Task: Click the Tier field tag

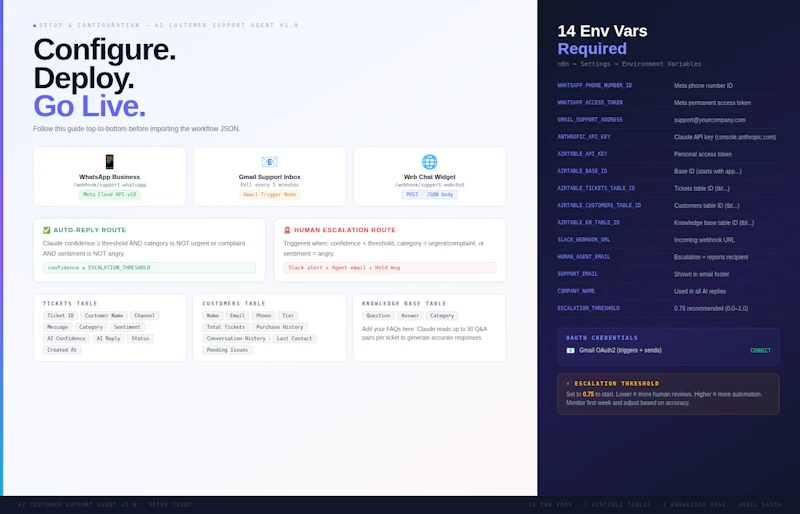Action: [x=288, y=315]
